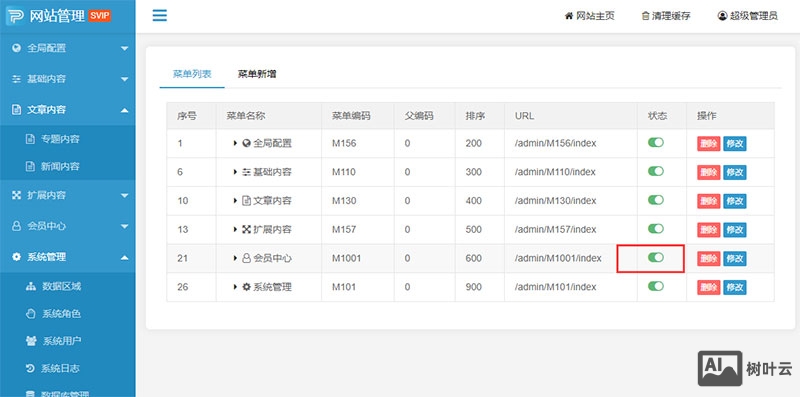Expand the 会员中心 row tree arrow
Viewport: 800px width, 397px height.
[235, 258]
